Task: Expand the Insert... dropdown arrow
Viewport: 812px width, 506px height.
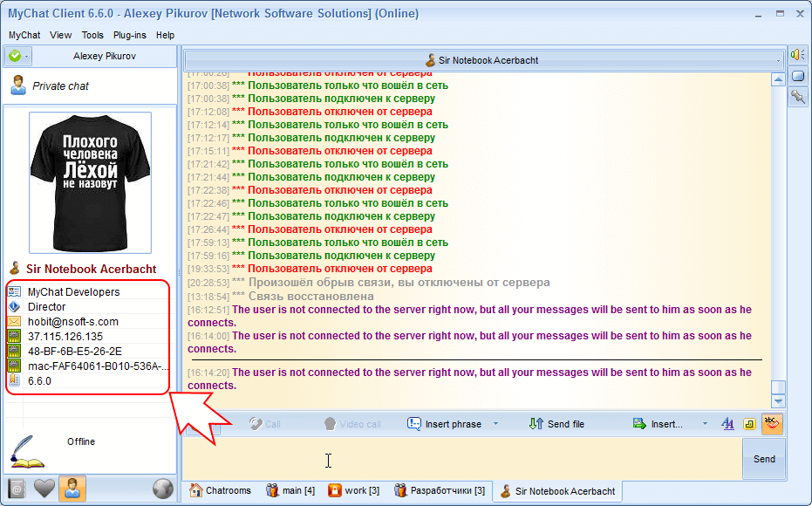Action: [705, 424]
